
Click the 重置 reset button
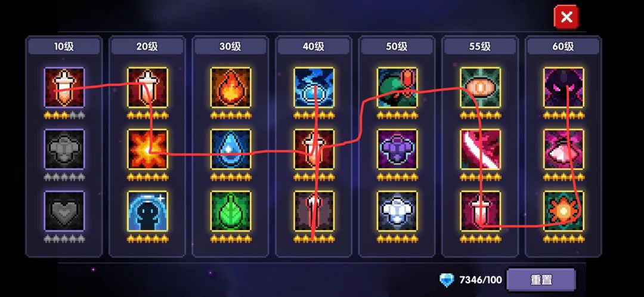(540, 280)
